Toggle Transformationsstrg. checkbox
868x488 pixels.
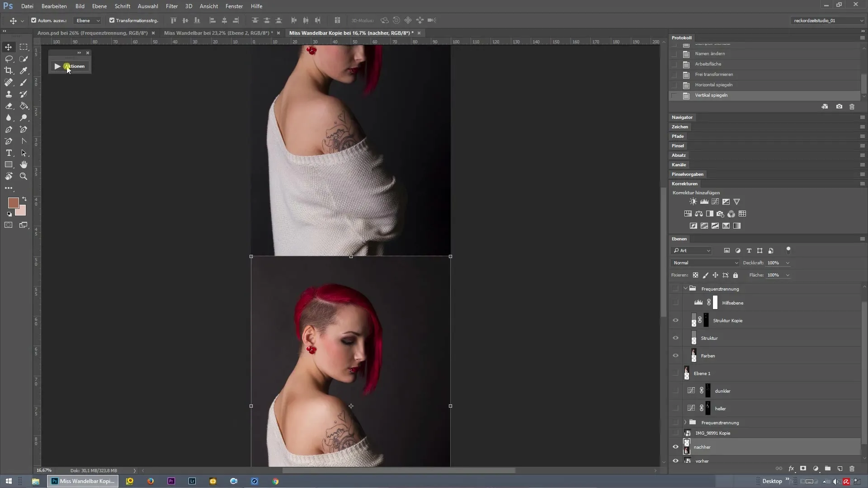[x=112, y=20]
